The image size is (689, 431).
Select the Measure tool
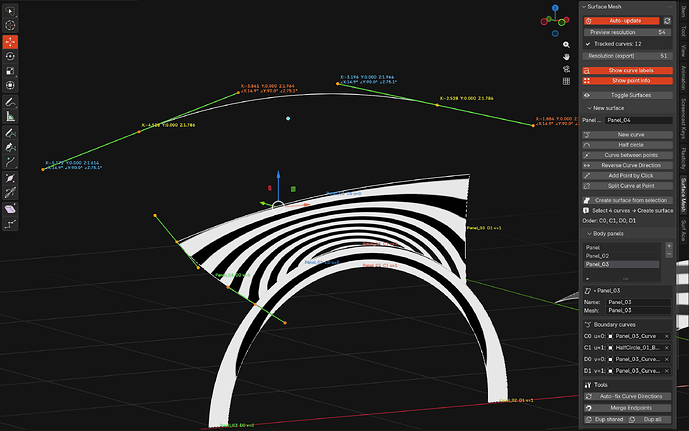pos(10,116)
